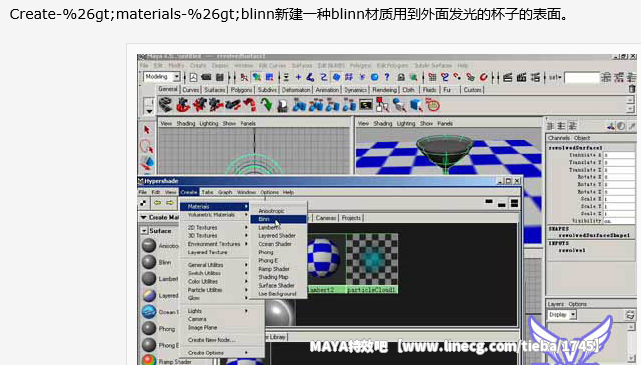Click the Phong material sphere icon
Viewport: 641px width, 365px height.
point(149,328)
